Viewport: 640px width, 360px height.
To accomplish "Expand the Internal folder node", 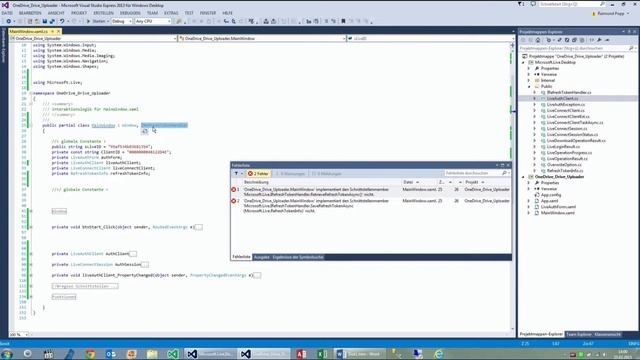I will coord(529,80).
